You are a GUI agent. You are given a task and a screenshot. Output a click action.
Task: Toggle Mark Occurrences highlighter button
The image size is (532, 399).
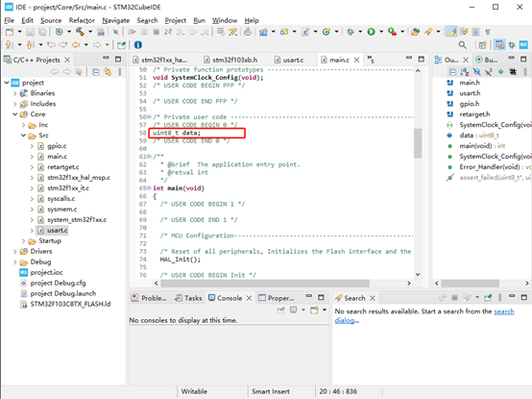coord(451,32)
